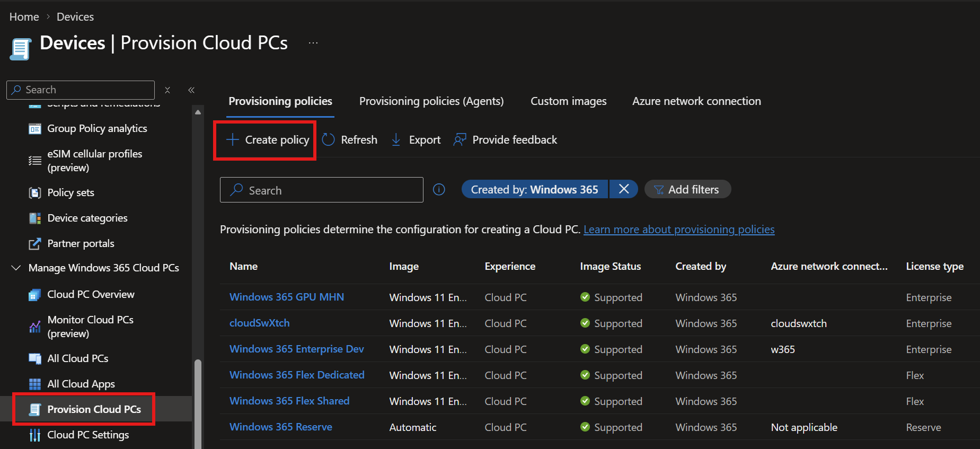Image resolution: width=980 pixels, height=449 pixels.
Task: Sort by the Image column header
Action: click(404, 267)
